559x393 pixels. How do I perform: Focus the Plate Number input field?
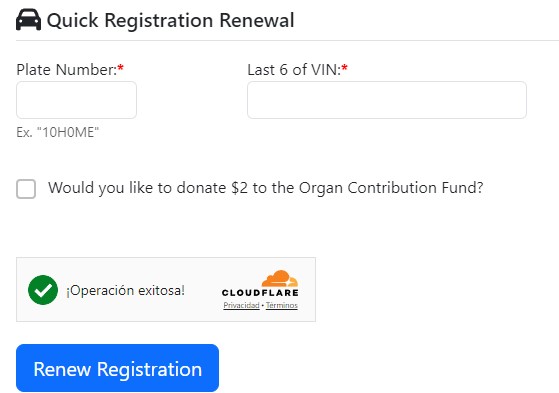coord(76,100)
